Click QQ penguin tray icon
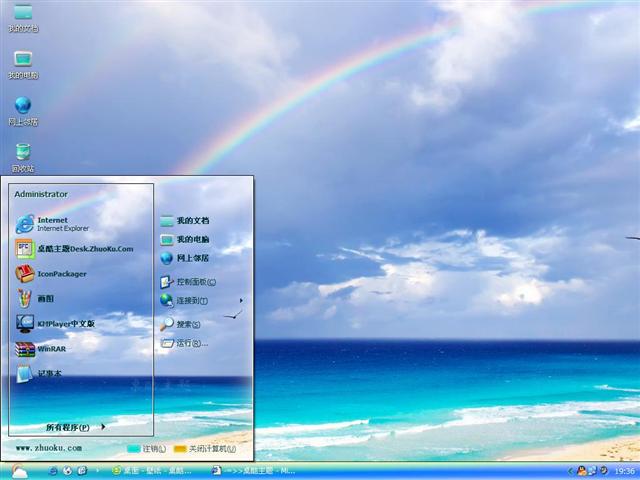The image size is (640, 480). click(581, 471)
